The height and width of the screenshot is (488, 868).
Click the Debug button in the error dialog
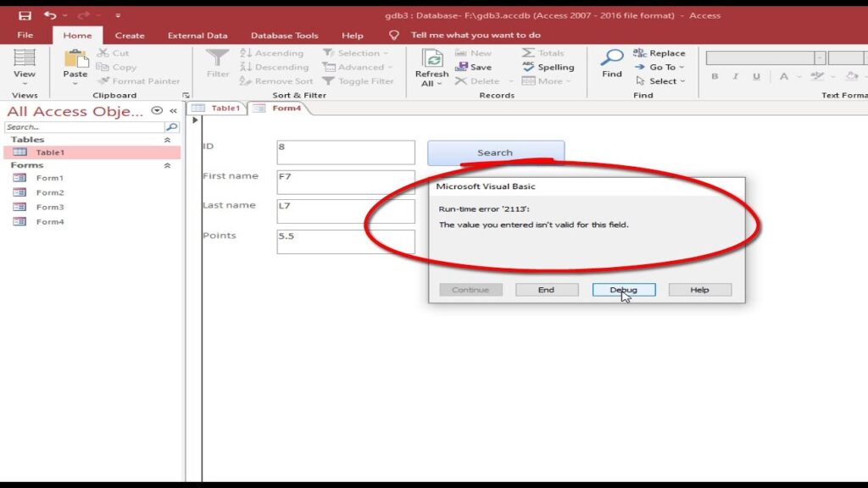(x=622, y=289)
